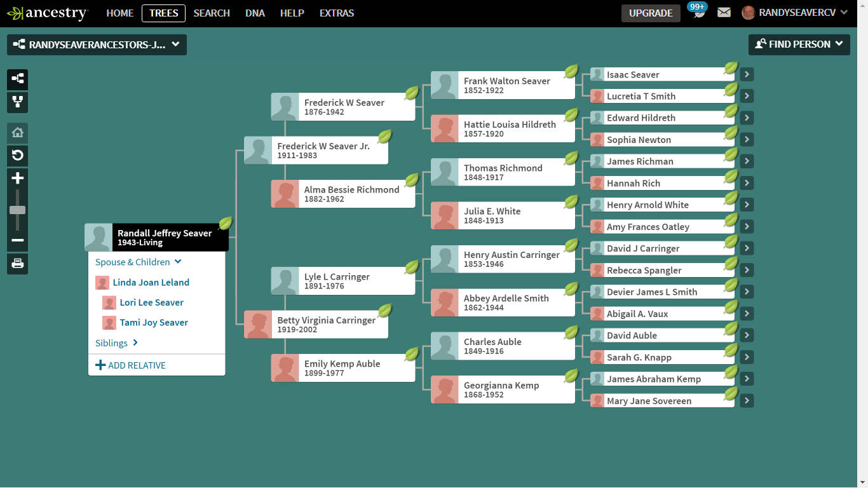Viewport: 868px width, 488px height.
Task: Zoom in using the plus icon
Action: pos(17,178)
